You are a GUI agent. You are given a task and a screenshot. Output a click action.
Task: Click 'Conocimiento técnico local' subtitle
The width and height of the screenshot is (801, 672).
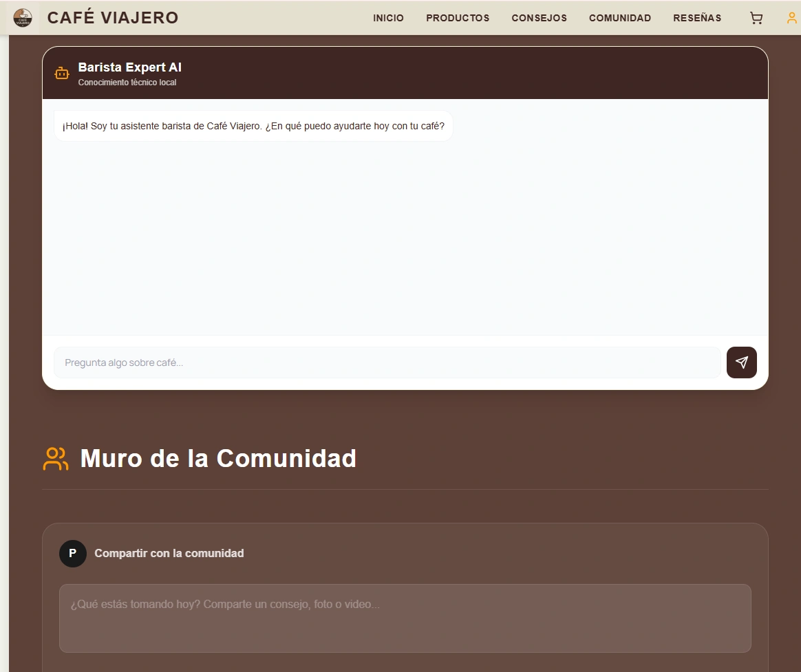[127, 83]
